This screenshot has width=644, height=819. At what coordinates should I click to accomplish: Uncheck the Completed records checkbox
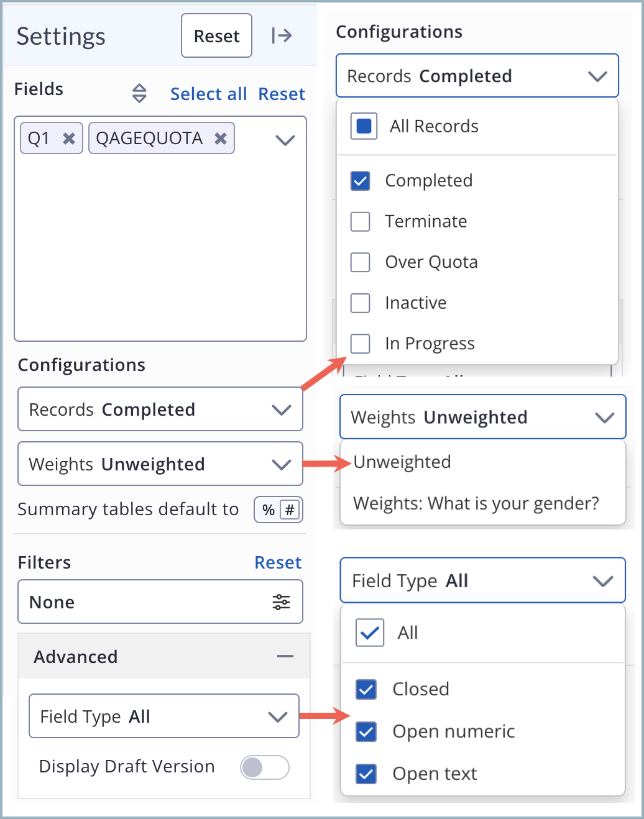tap(361, 180)
